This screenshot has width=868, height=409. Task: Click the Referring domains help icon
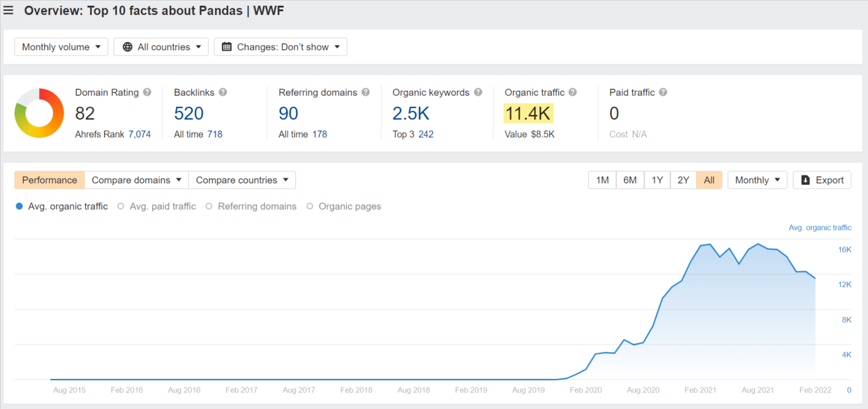pos(366,92)
